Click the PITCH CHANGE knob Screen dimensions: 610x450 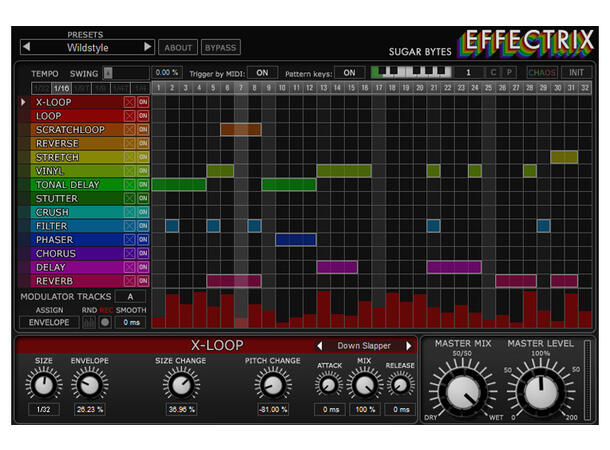273,385
